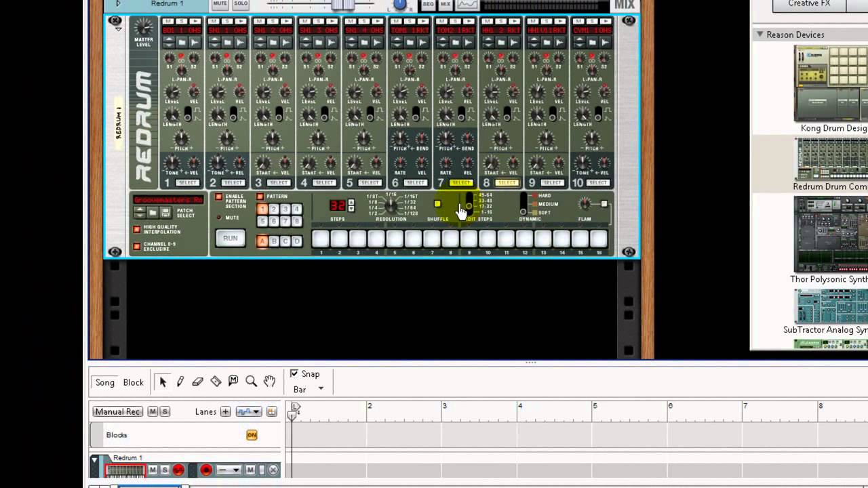
Task: Click the Redrum track device icon
Action: (125, 470)
